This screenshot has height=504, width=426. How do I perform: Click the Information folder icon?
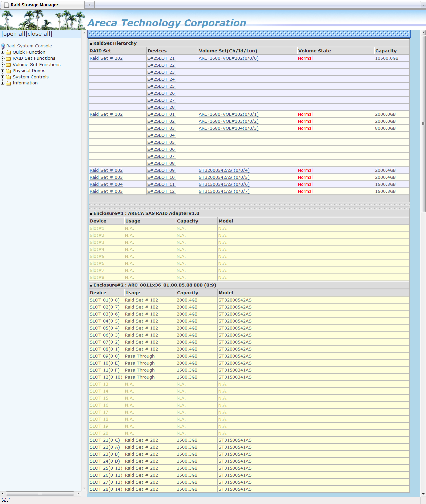pos(8,83)
